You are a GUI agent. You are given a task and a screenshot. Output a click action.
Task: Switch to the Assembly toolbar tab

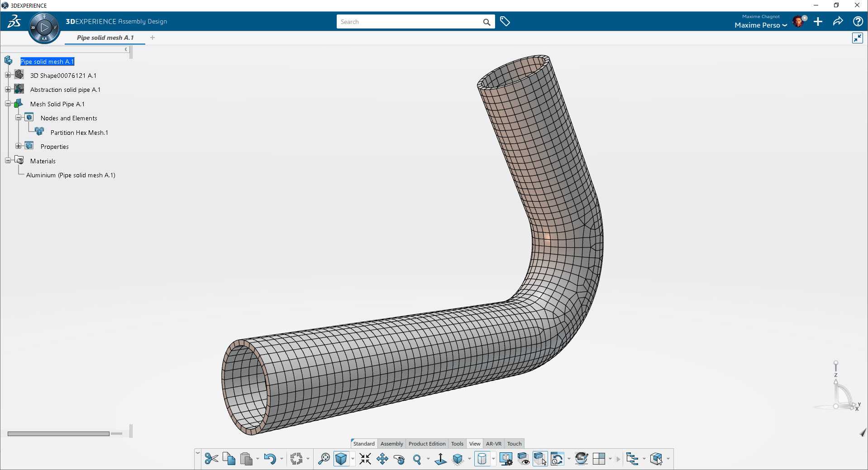(x=392, y=444)
